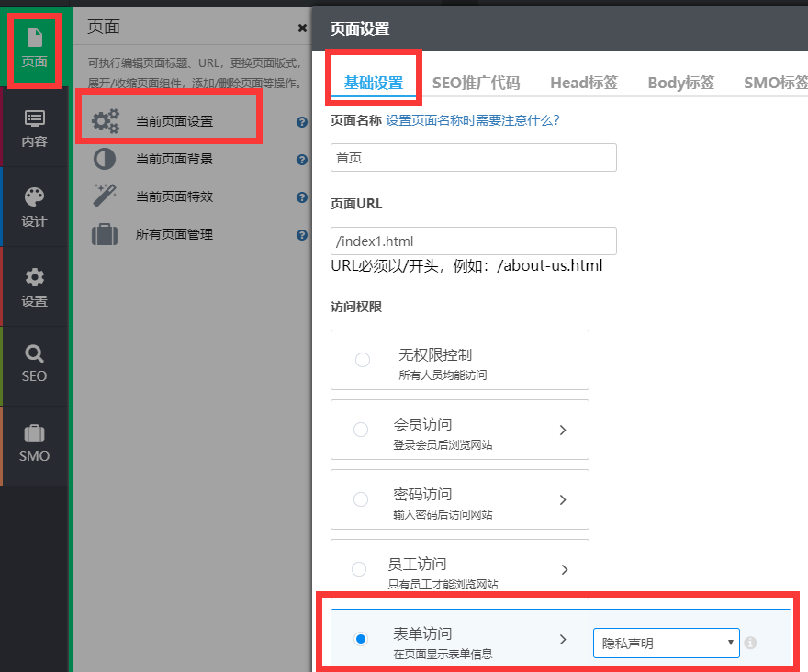808x672 pixels.
Task: Click the 设置 gear icon in sidebar
Action: [34, 283]
